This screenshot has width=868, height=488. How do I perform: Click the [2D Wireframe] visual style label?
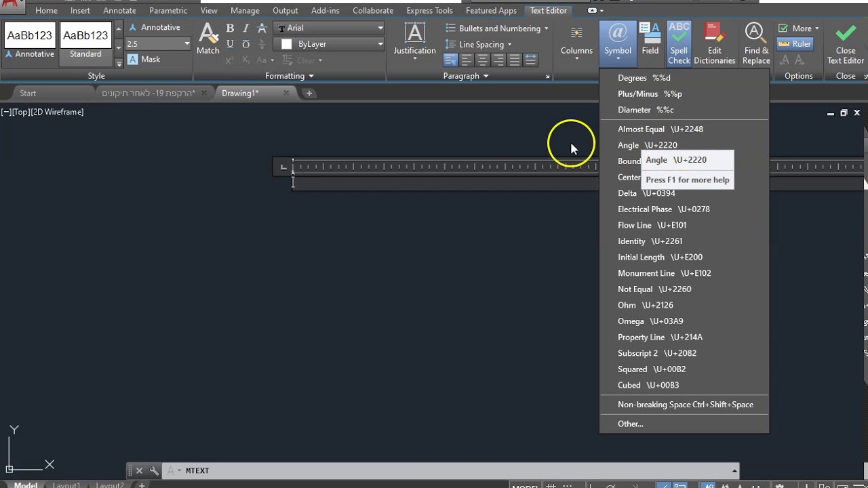pos(57,112)
